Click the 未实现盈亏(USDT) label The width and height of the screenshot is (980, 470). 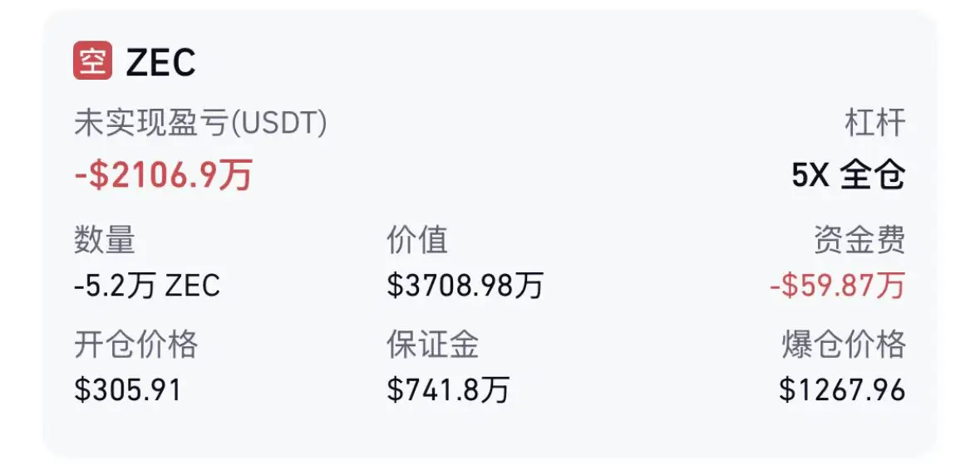point(200,124)
